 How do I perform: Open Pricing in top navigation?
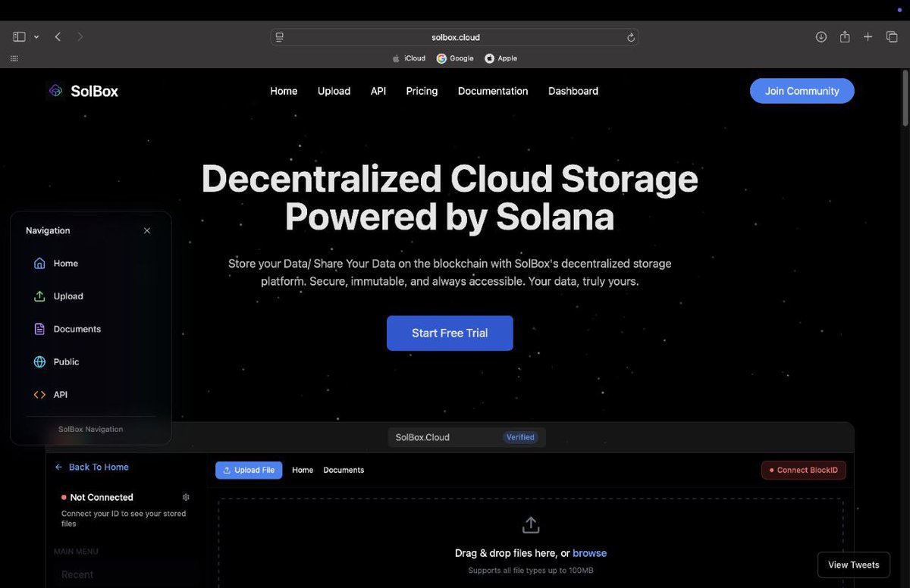pyautogui.click(x=422, y=91)
